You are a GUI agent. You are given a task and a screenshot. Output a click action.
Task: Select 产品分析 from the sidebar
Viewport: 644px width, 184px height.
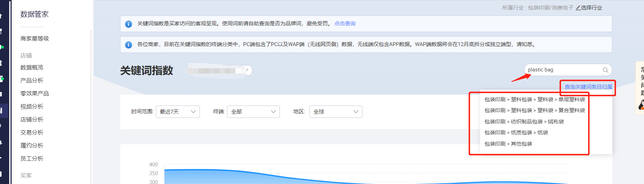click(x=32, y=81)
